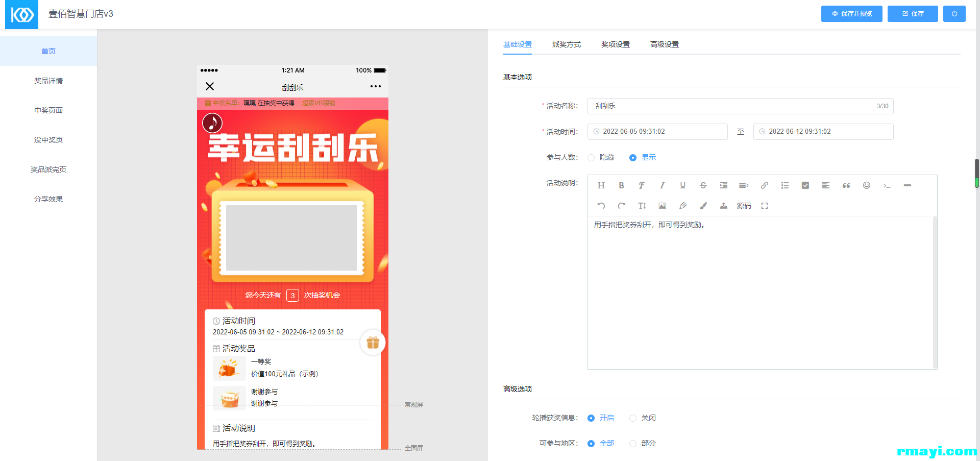The width and height of the screenshot is (980, 461).
Task: Select 部分 for 可参与地区
Action: 643,443
